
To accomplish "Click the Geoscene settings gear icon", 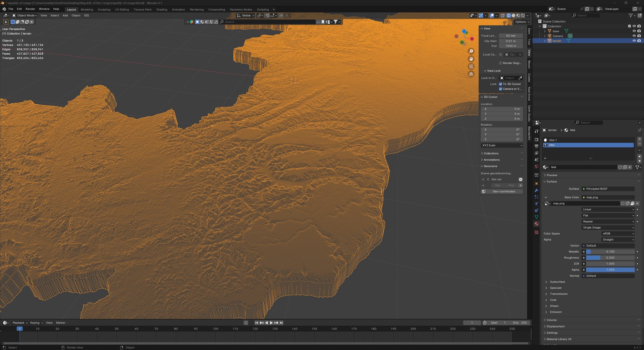I will [521, 179].
